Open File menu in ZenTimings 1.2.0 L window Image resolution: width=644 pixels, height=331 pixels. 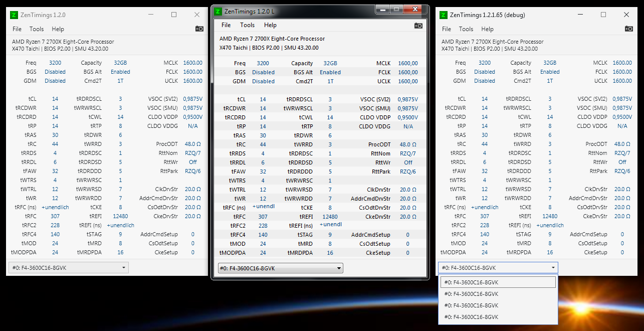[x=226, y=25]
